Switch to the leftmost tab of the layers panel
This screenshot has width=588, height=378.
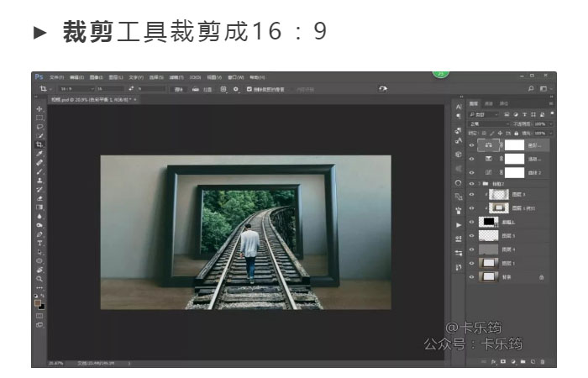[x=474, y=103]
